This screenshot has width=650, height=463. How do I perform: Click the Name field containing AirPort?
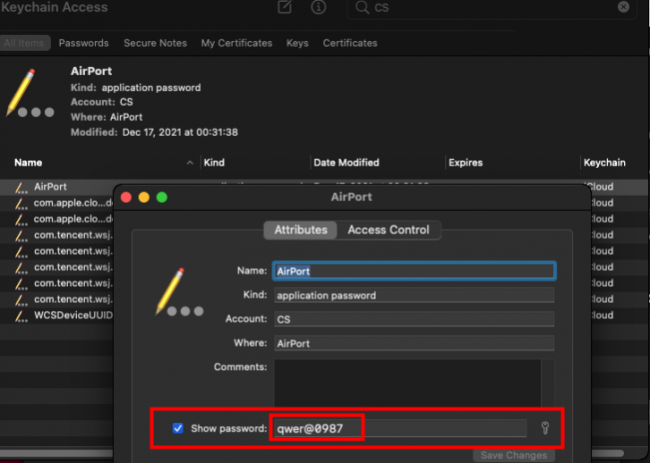414,271
